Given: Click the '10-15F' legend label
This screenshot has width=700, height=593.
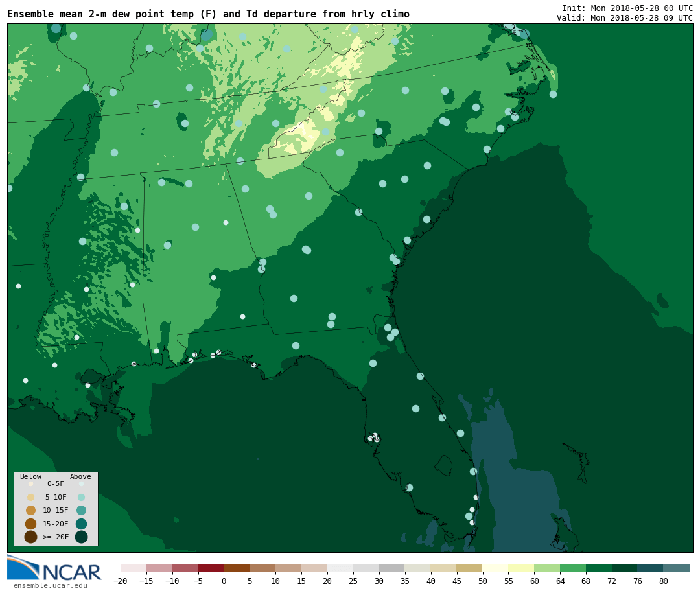Looking at the screenshot, I should (56, 510).
